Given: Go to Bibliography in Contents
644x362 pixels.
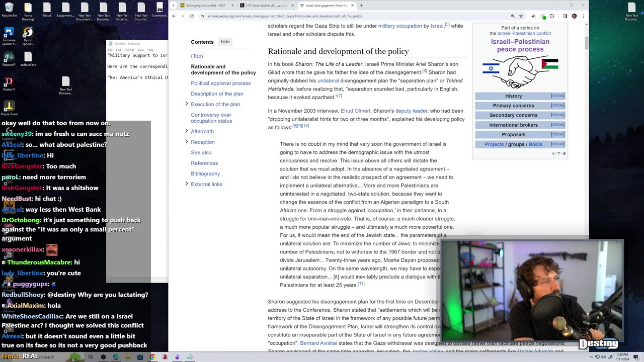Looking at the screenshot, I should click(x=205, y=173).
